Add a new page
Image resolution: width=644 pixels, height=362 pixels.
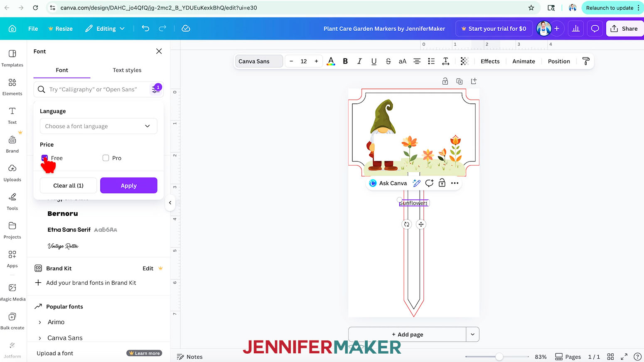(x=407, y=334)
